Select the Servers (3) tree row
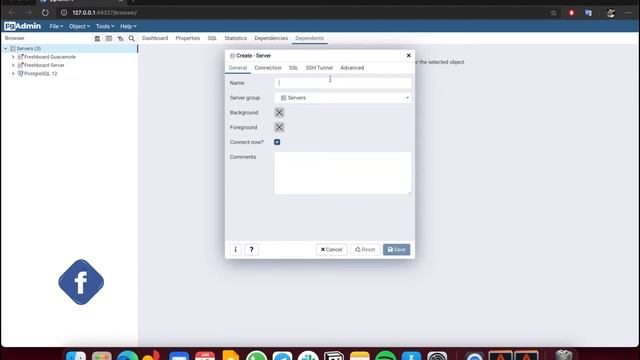Screen dimensions: 640x360 pyautogui.click(x=69, y=49)
